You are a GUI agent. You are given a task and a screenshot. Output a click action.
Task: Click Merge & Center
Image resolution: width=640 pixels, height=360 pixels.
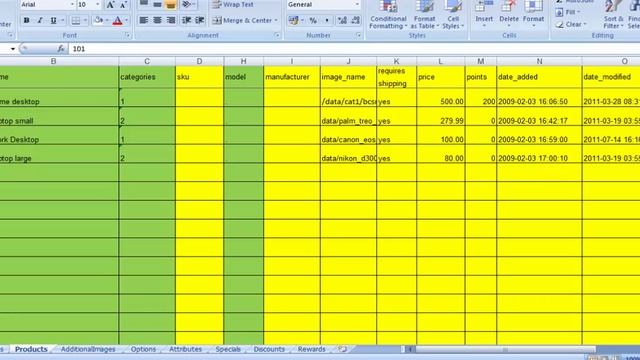[242, 20]
